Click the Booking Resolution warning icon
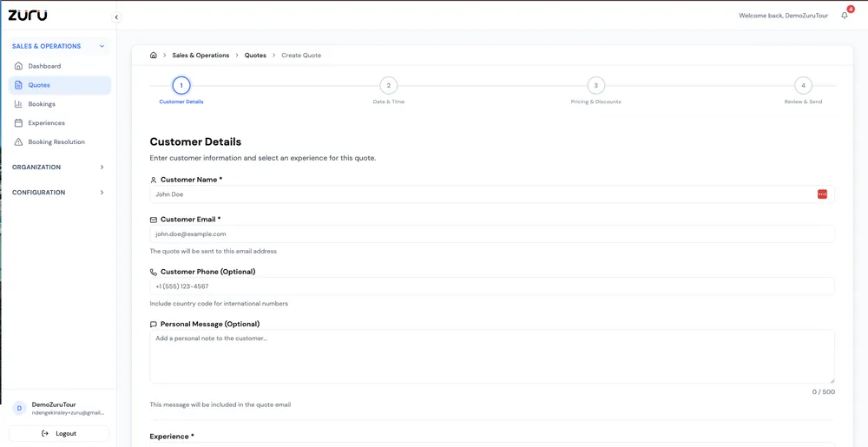This screenshot has height=447, width=868. (18, 142)
